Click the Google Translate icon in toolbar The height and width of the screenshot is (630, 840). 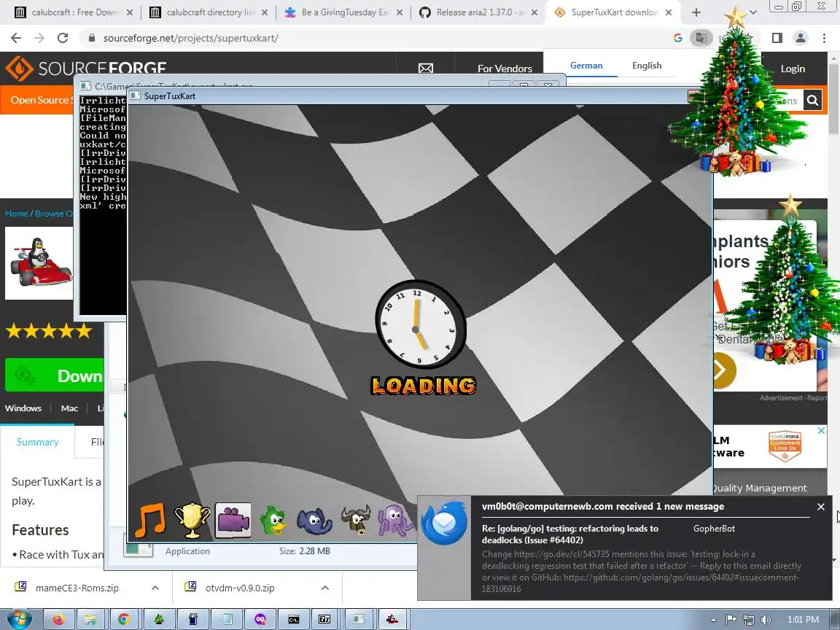(x=701, y=38)
